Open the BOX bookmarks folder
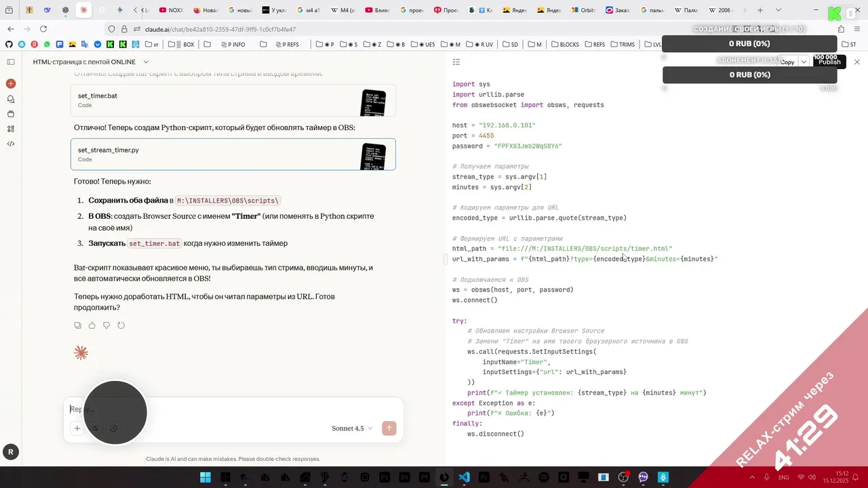Image resolution: width=868 pixels, height=488 pixels. tap(182, 45)
